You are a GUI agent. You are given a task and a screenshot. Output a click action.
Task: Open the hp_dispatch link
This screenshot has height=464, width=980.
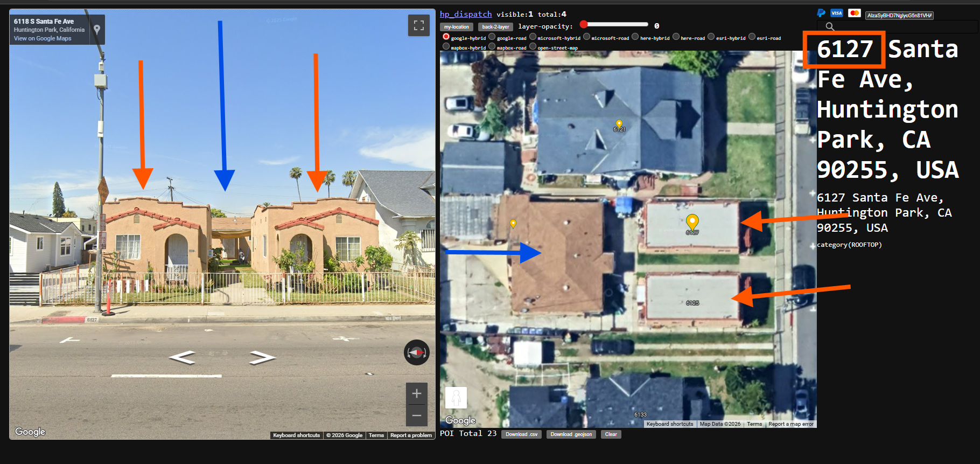465,15
